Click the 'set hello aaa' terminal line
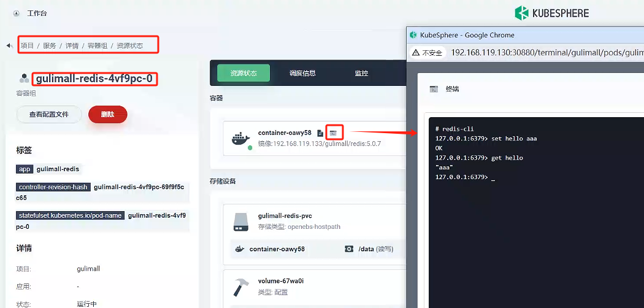The width and height of the screenshot is (644, 308). click(486, 139)
